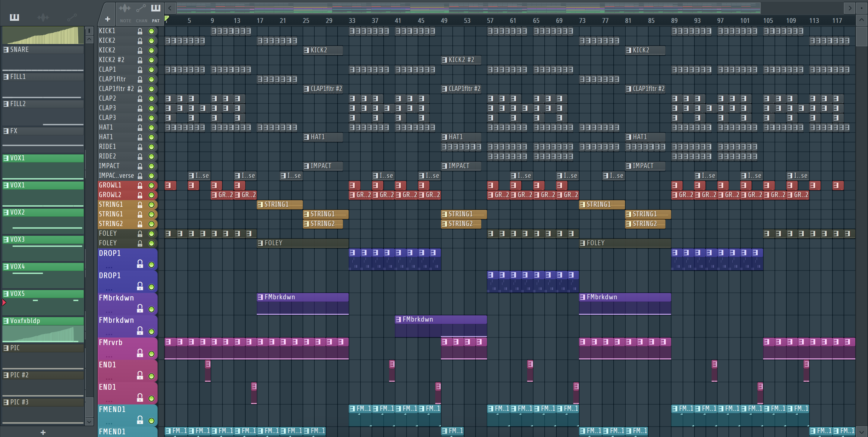
Task: Click the KICK2 #2 track lock icon
Action: coord(140,60)
